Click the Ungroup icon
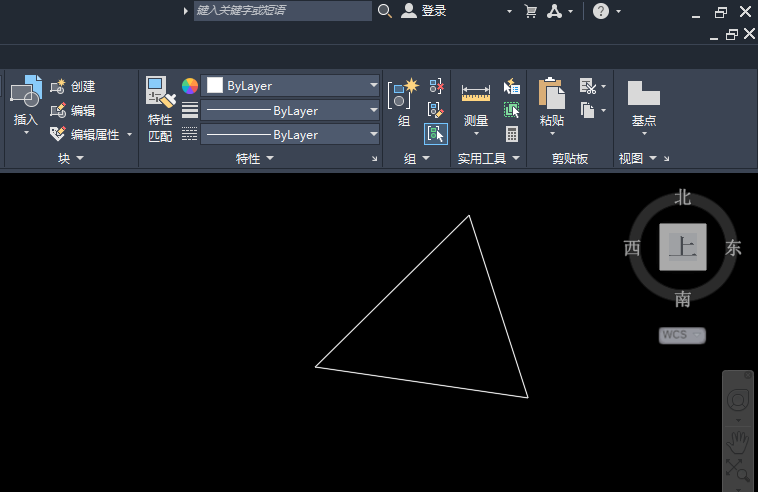Viewport: 758px width, 492px height. click(x=436, y=86)
